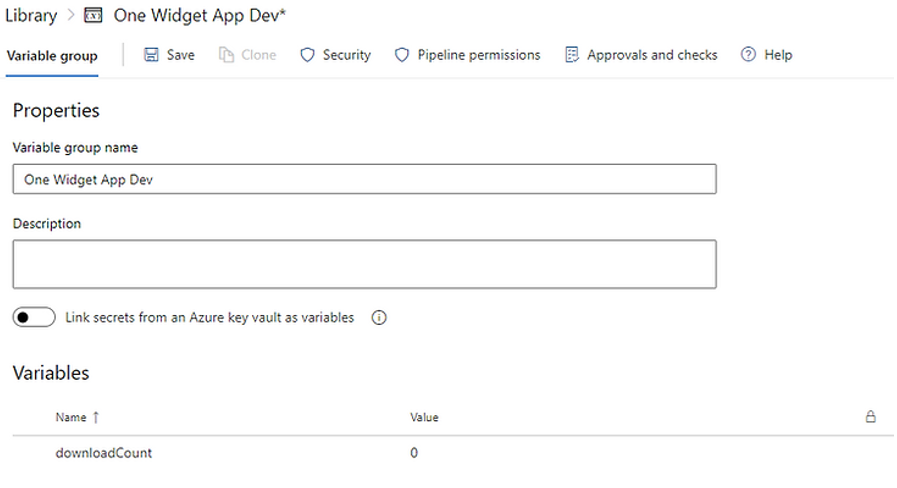897x488 pixels.
Task: Open Pipeline permissions
Action: tap(467, 55)
